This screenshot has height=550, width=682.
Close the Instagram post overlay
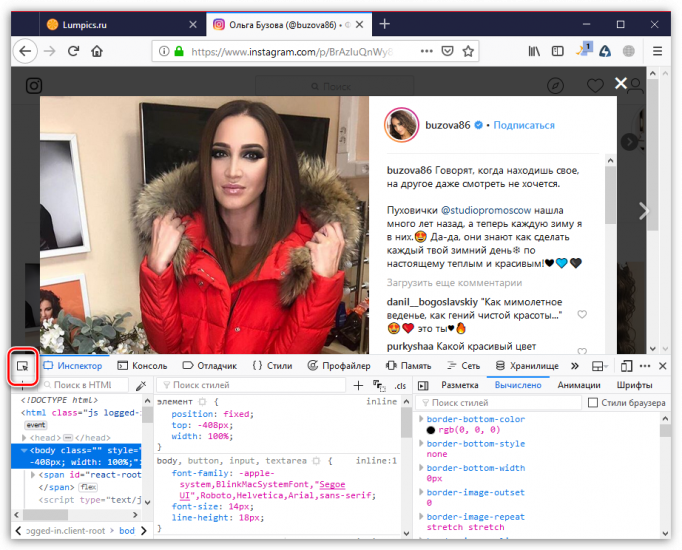[x=621, y=84]
